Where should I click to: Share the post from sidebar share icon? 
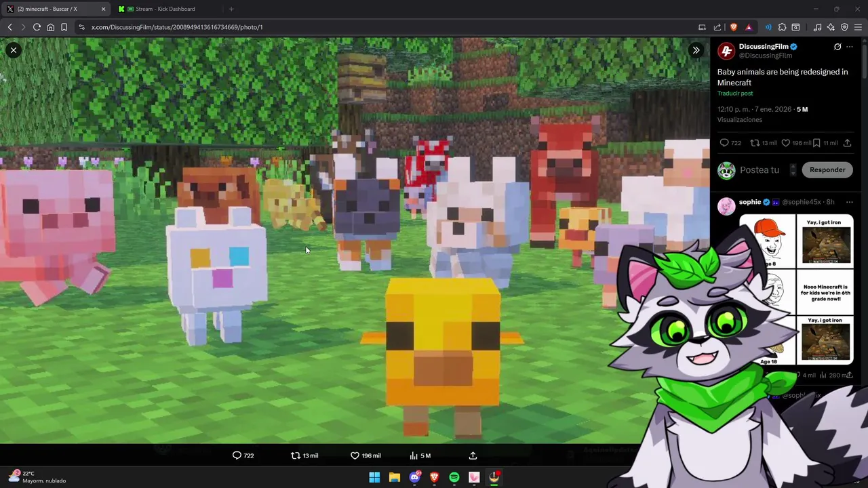coord(847,143)
